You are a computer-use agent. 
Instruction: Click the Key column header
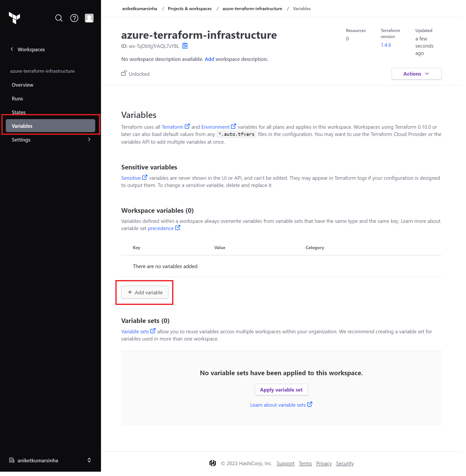point(137,248)
